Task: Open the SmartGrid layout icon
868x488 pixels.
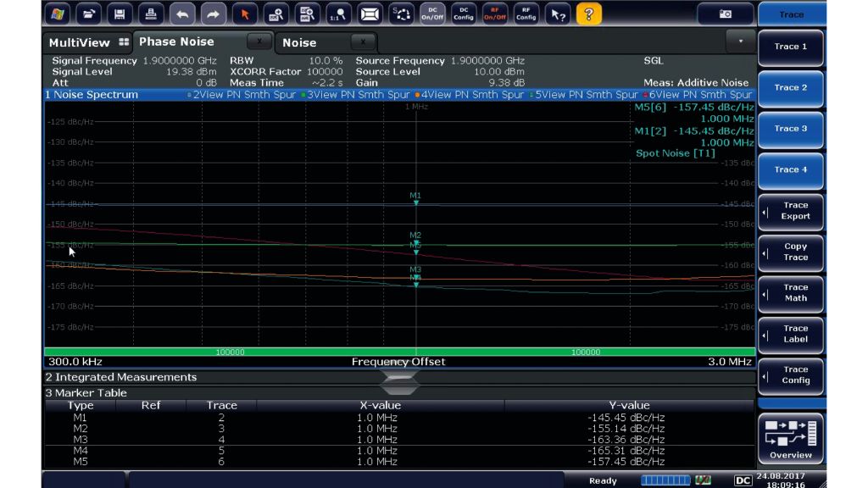Action: (401, 14)
